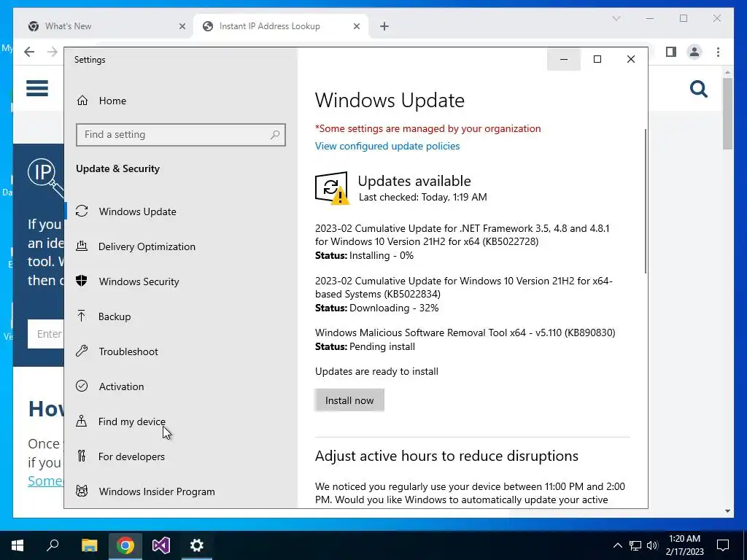Open new Chrome tab with plus
The width and height of the screenshot is (747, 560).
(384, 27)
